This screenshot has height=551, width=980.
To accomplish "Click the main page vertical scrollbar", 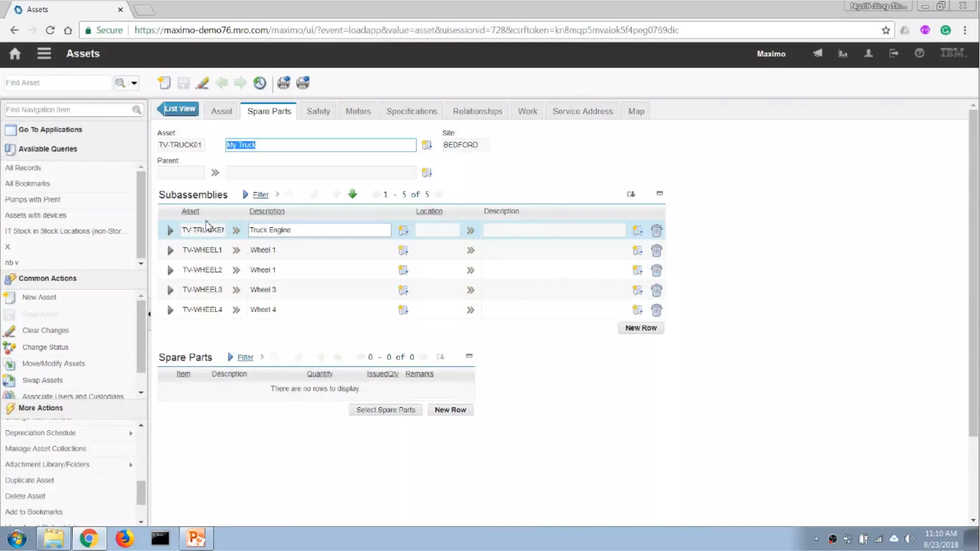I will click(x=973, y=273).
